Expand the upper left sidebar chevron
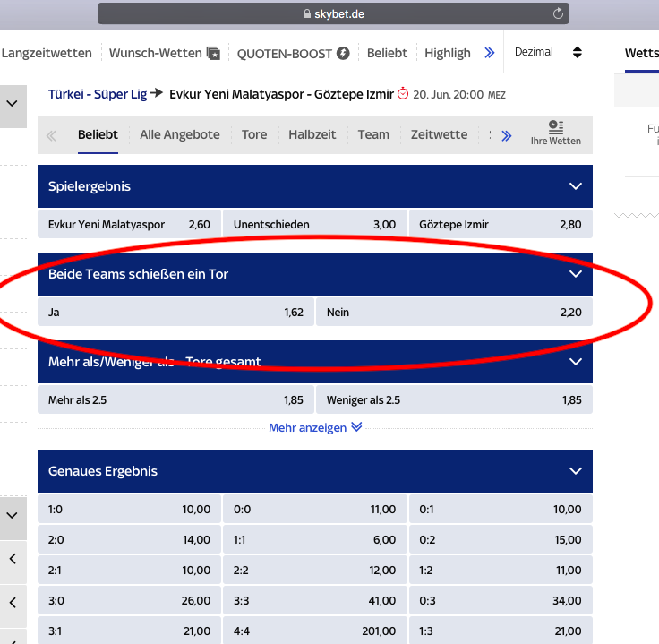The height and width of the screenshot is (644, 659). pos(13,103)
